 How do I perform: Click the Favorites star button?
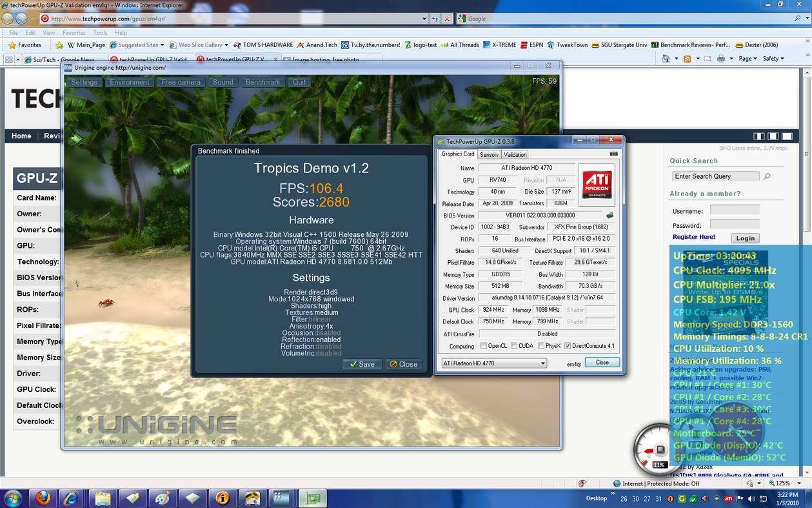point(26,45)
